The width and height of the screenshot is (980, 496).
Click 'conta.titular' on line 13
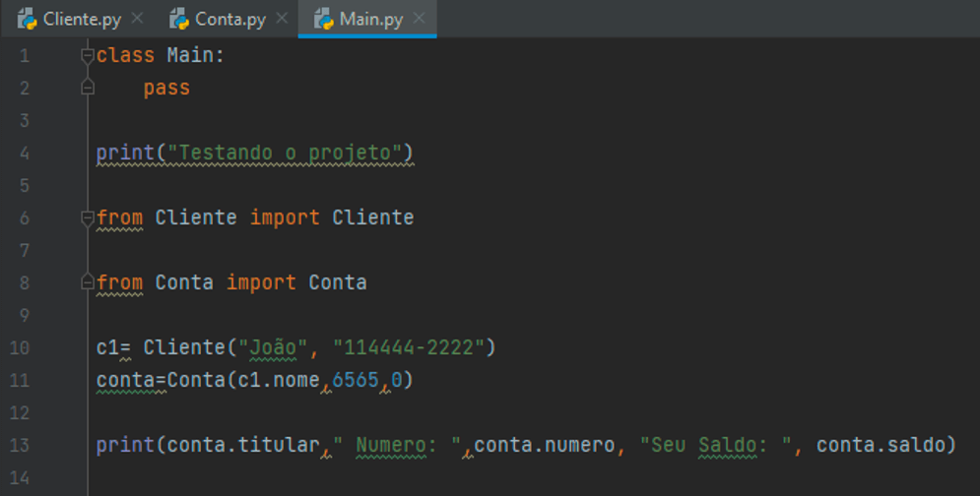coord(242,444)
